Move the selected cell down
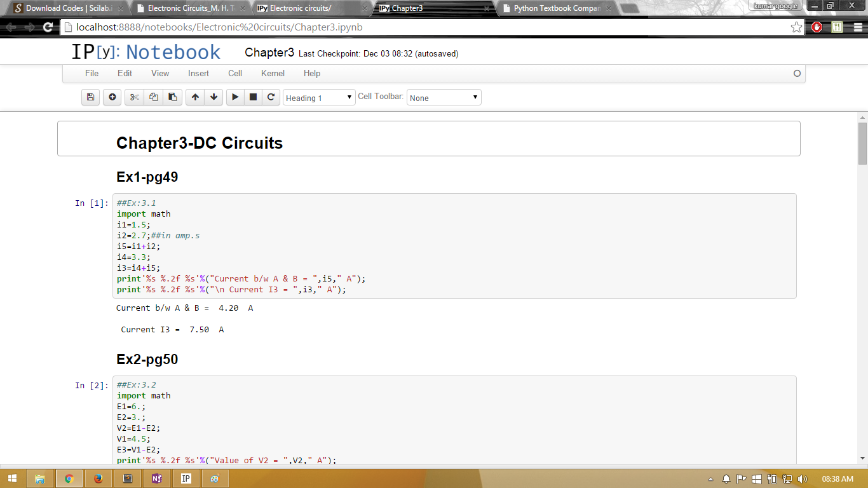 click(x=214, y=97)
